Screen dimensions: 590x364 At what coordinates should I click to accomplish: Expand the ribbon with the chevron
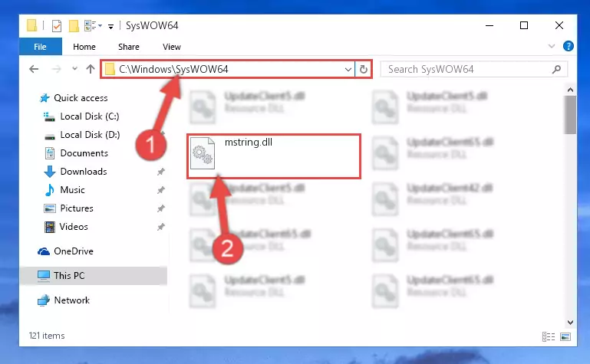[x=552, y=46]
